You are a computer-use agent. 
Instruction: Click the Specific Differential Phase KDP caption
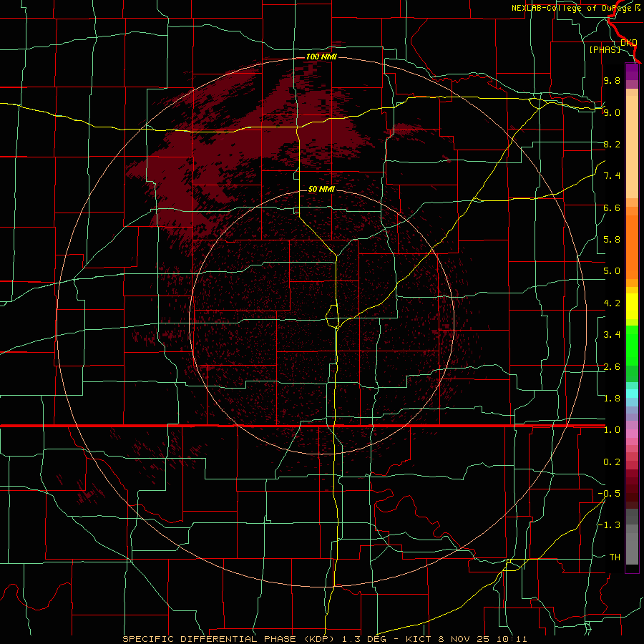325,639
